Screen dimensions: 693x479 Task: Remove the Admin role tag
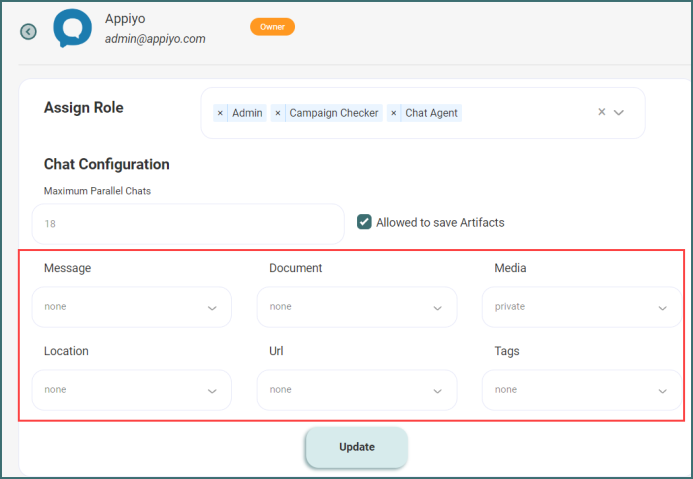click(x=220, y=113)
